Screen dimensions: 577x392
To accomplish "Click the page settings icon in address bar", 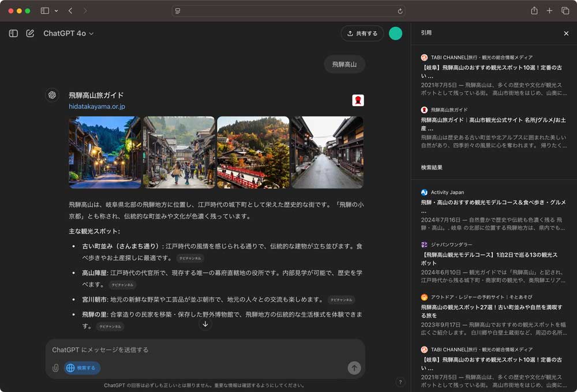I will [178, 11].
